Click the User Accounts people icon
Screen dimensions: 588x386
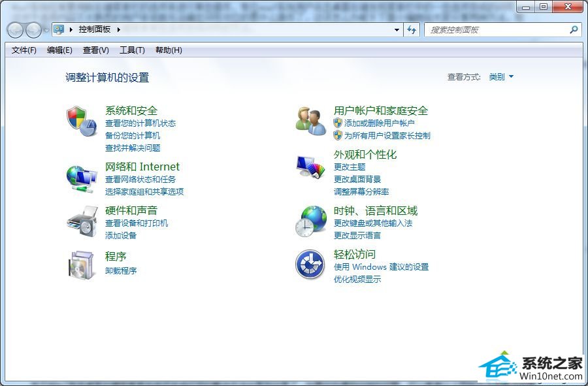click(x=310, y=121)
